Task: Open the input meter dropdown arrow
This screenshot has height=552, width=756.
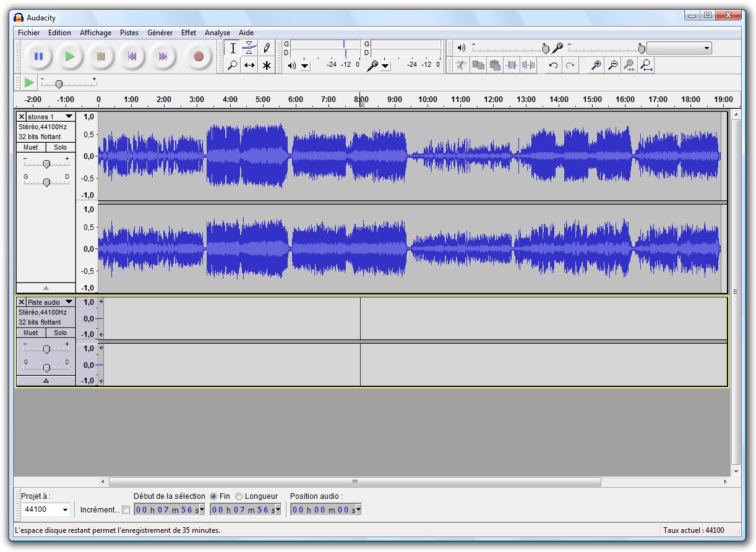Action: pyautogui.click(x=385, y=66)
